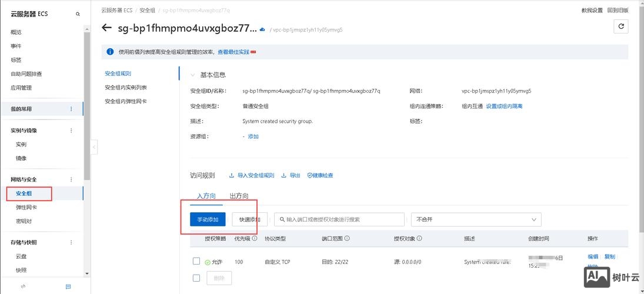Click the 安全组 breadcrumb link

coord(148,10)
